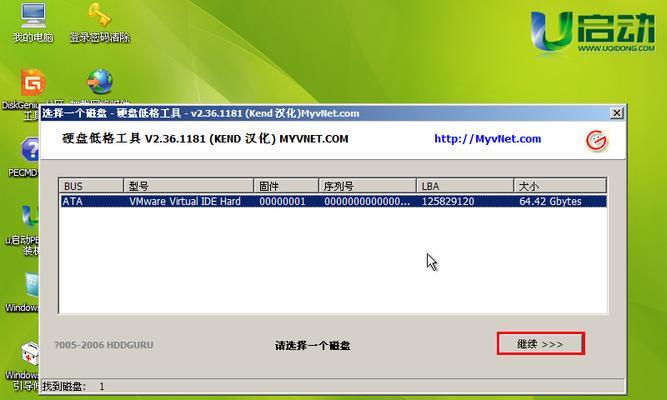The height and width of the screenshot is (400, 667).
Task: Select the ATA cell in disk row
Action: (72, 201)
